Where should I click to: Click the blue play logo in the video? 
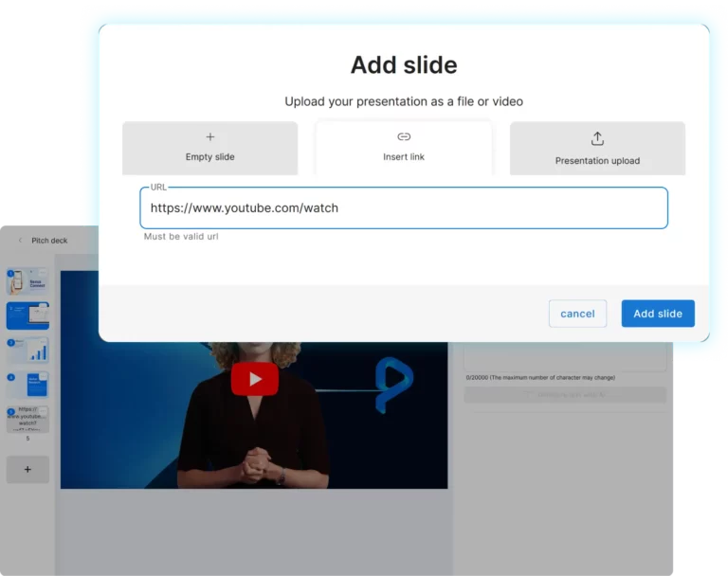click(x=393, y=385)
